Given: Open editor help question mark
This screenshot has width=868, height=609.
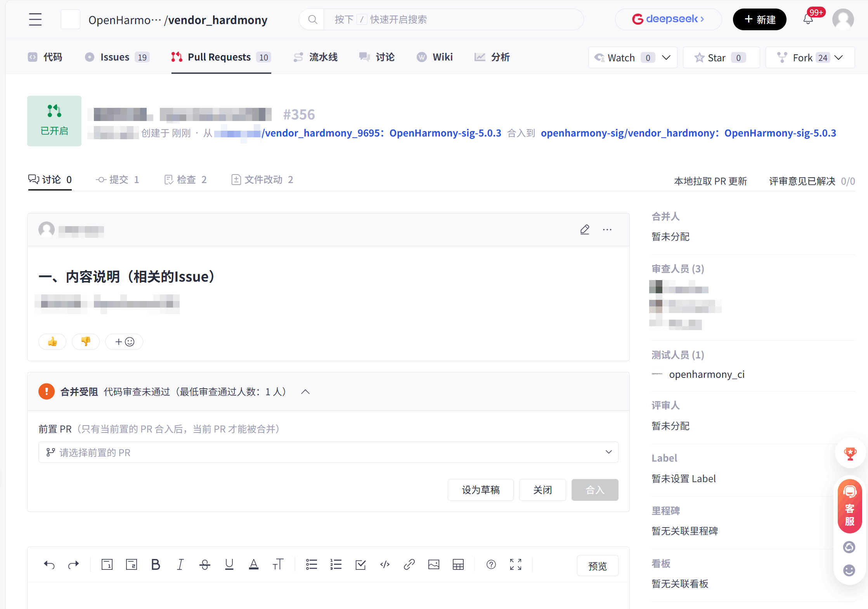Looking at the screenshot, I should coord(491,565).
